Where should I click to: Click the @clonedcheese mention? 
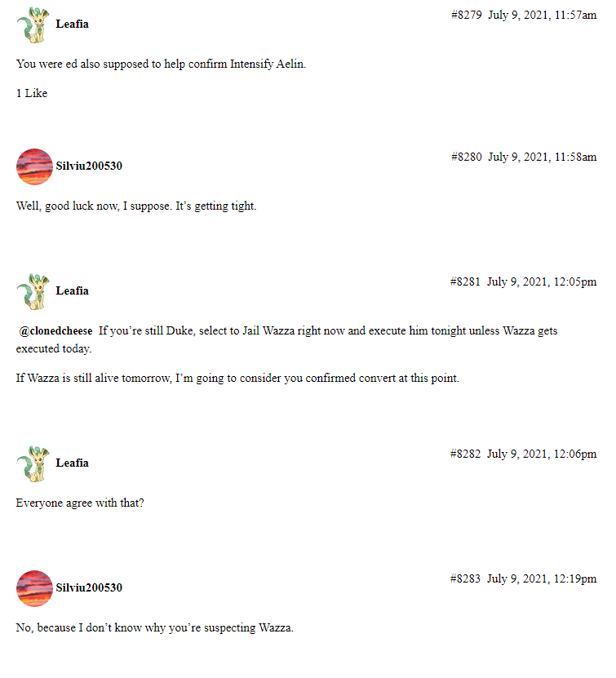55,331
